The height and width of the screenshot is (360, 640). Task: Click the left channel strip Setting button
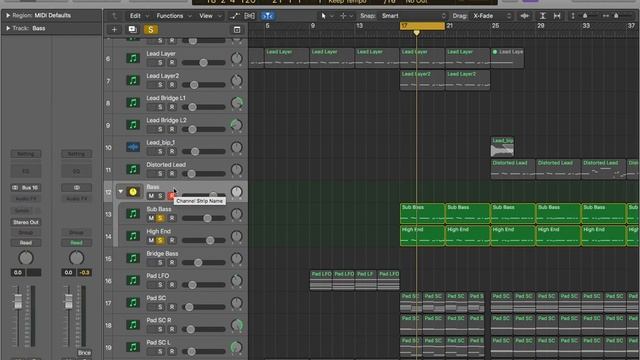[x=26, y=154]
